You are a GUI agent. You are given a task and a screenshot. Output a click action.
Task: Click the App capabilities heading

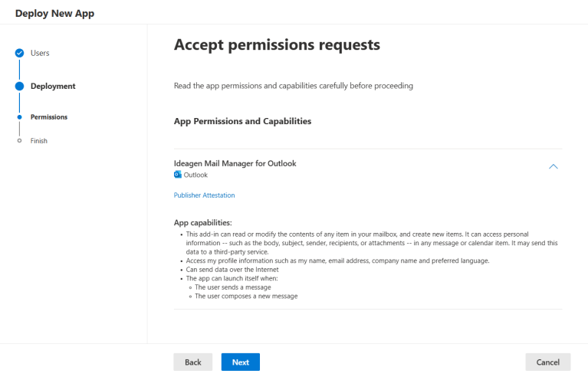[x=203, y=222]
